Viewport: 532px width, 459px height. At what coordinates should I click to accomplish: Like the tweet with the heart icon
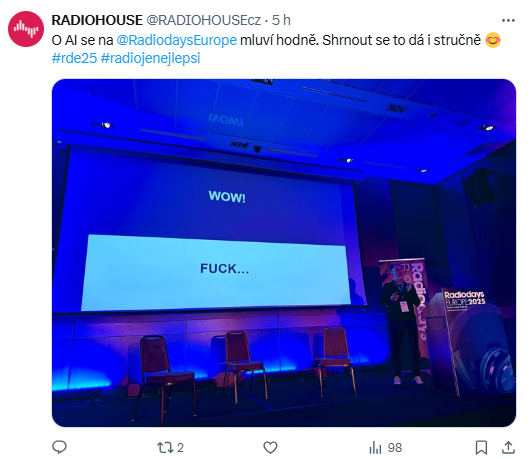[x=270, y=447]
